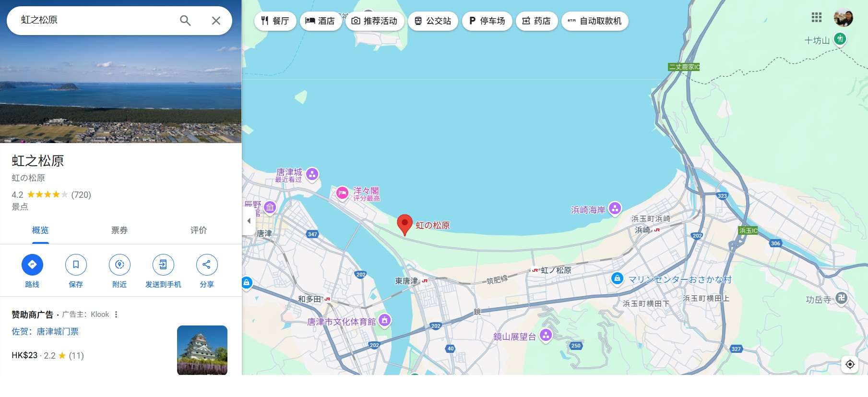This screenshot has height=397, width=868.
Task: Click the Nearby (附近) icon
Action: (x=119, y=265)
